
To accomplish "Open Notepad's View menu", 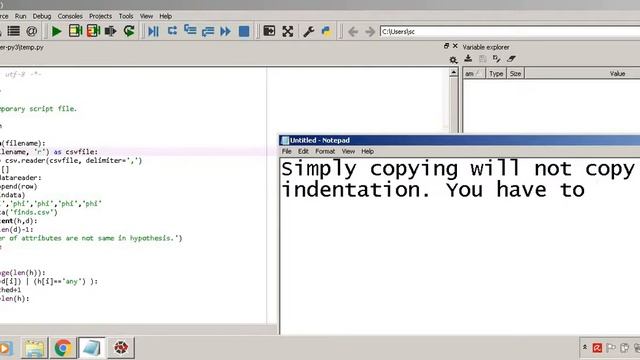I will (x=348, y=151).
